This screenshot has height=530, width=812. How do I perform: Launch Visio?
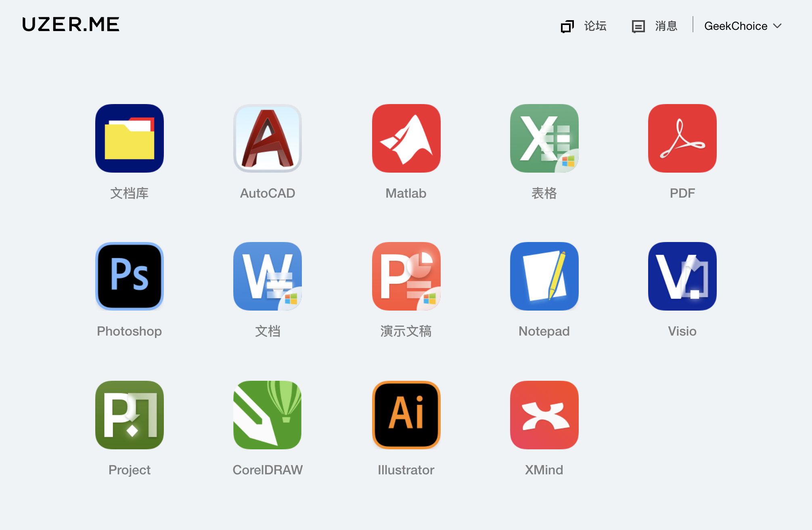(x=682, y=276)
